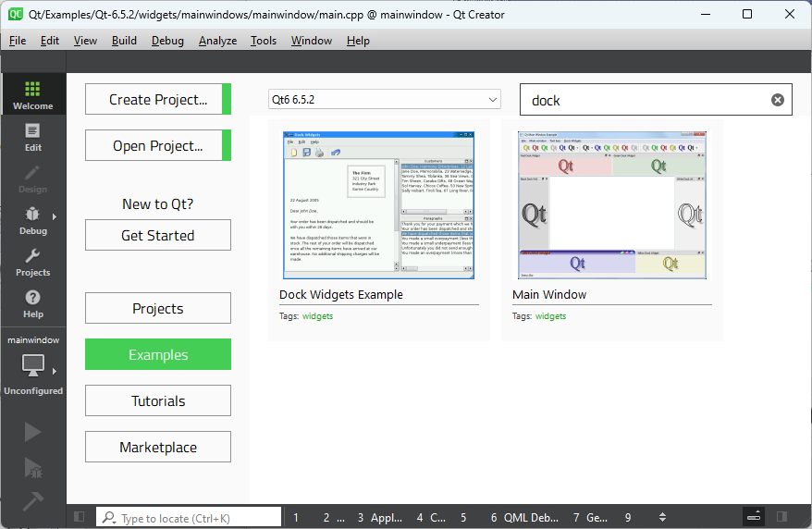The width and height of the screenshot is (812, 529).
Task: Click Open Project button
Action: (158, 145)
